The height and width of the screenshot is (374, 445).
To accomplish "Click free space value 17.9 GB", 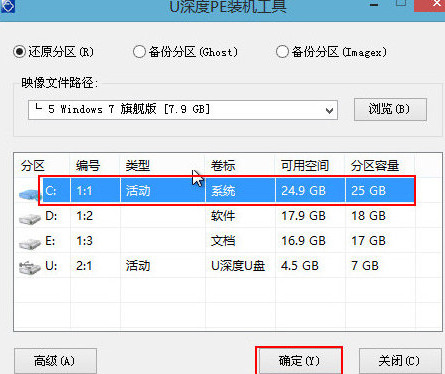I will pyautogui.click(x=303, y=216).
